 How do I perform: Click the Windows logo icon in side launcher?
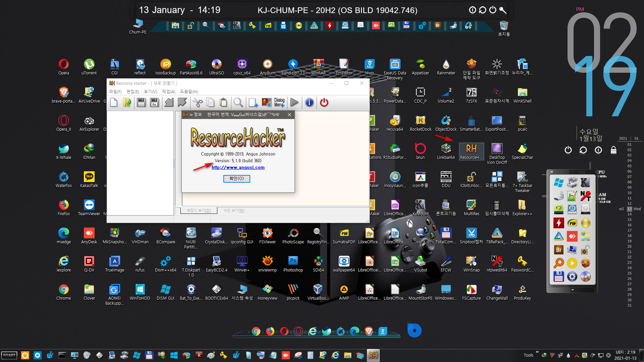[558, 183]
